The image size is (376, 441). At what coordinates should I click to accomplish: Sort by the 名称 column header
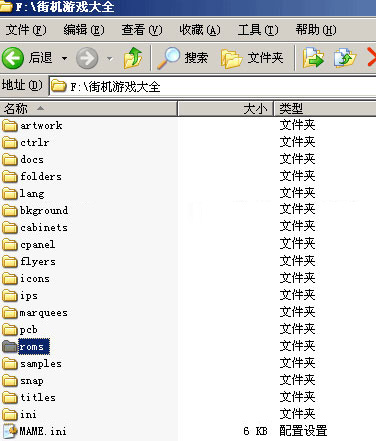(x=88, y=109)
